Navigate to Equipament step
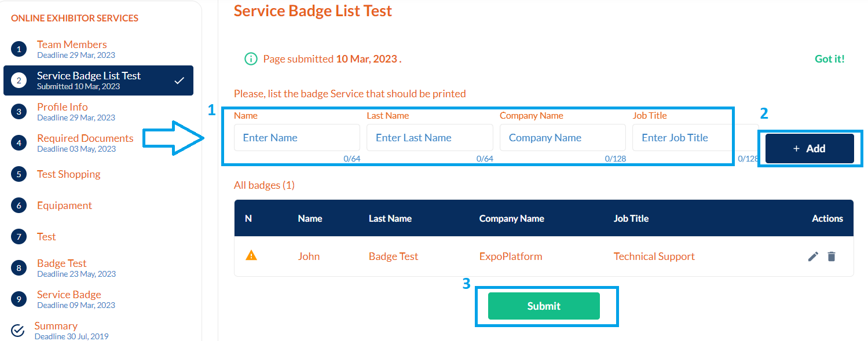Image resolution: width=868 pixels, height=341 pixels. [x=64, y=206]
